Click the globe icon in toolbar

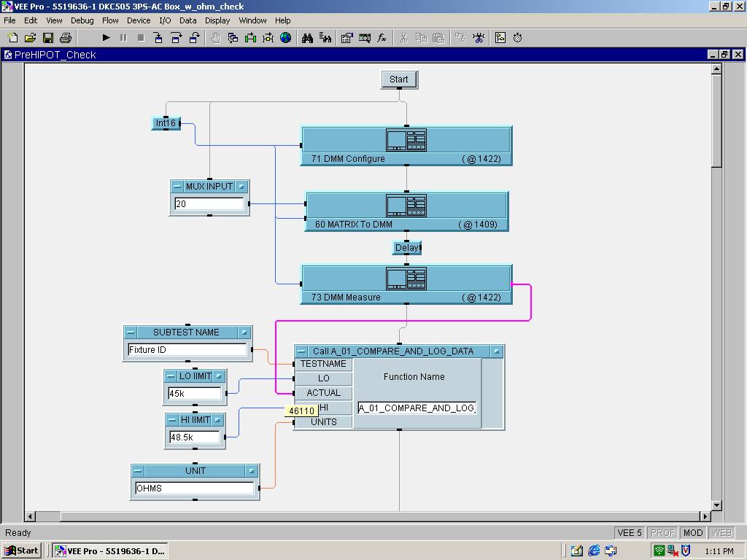click(x=286, y=38)
